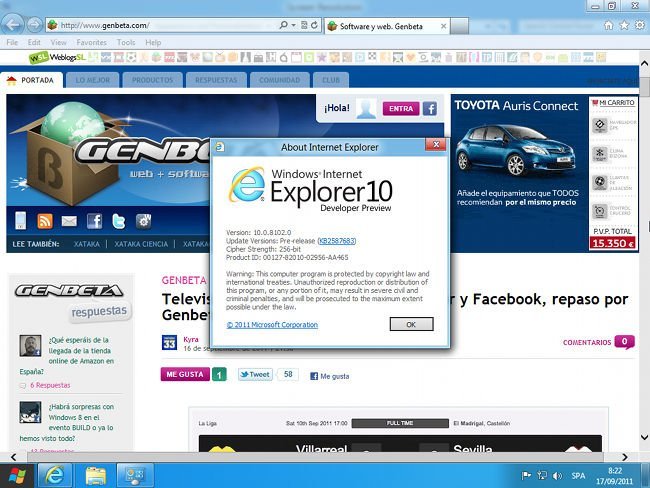Open the address bar dropdown arrow
The image size is (650, 488).
click(293, 25)
